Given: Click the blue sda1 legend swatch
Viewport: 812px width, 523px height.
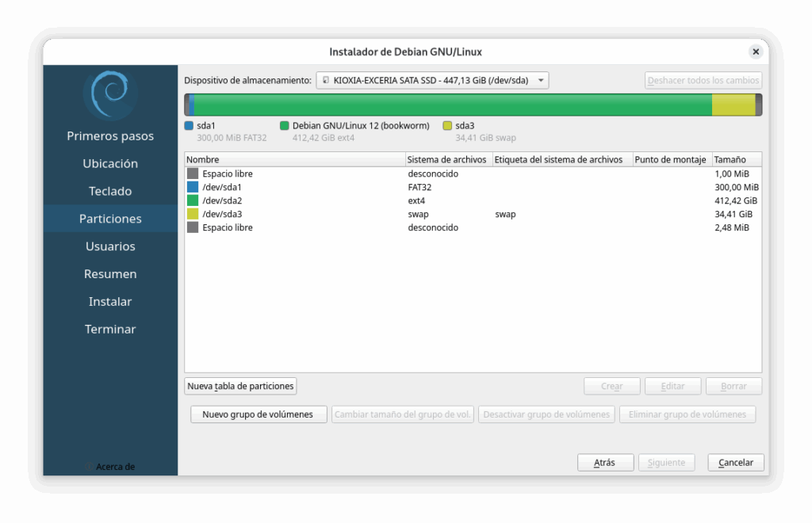Looking at the screenshot, I should coord(189,126).
